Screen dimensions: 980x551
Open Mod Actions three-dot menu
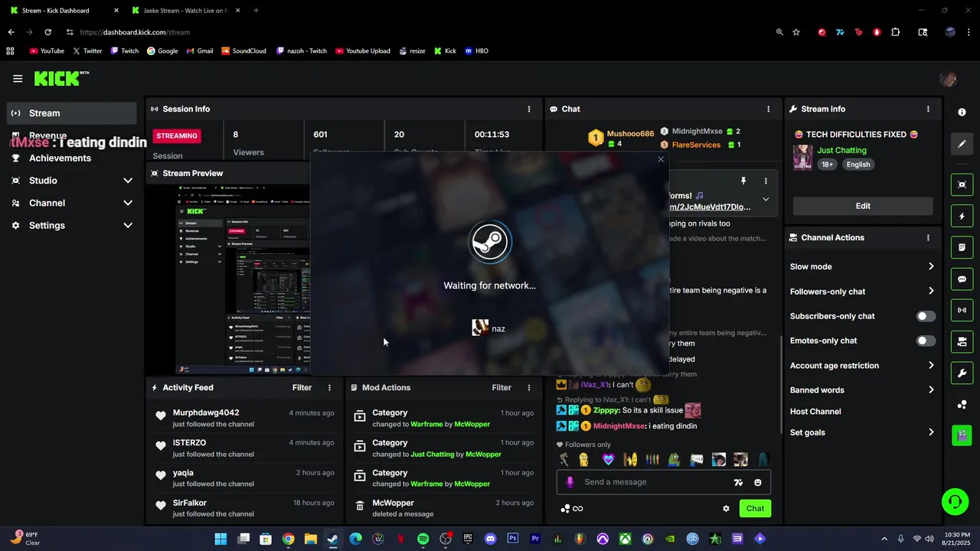click(x=529, y=387)
